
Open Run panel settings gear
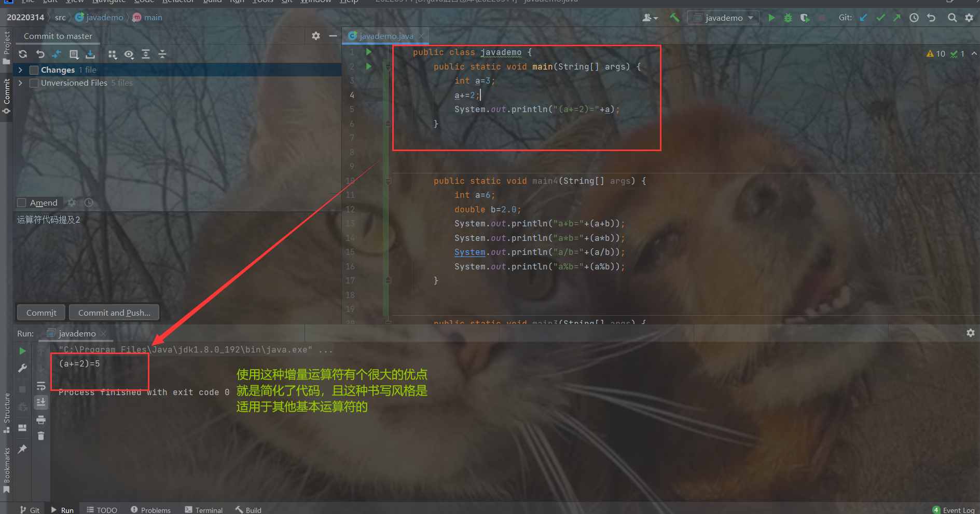(971, 333)
